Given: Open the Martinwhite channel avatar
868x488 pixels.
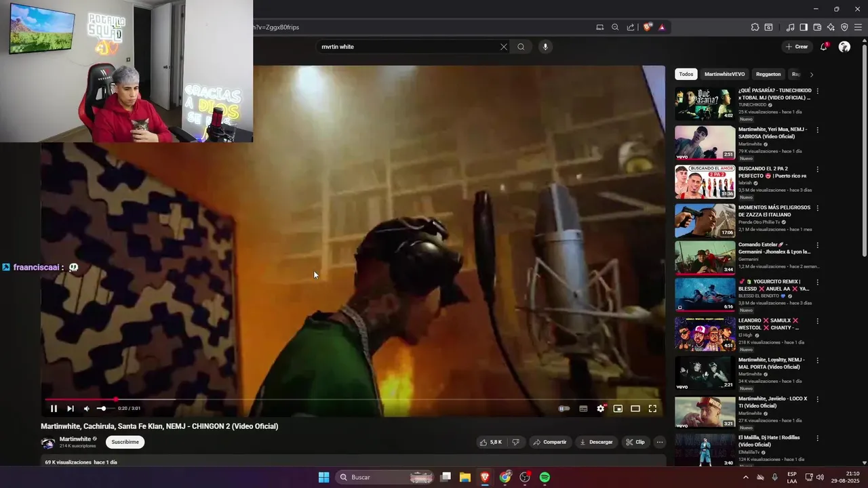Looking at the screenshot, I should [x=48, y=443].
